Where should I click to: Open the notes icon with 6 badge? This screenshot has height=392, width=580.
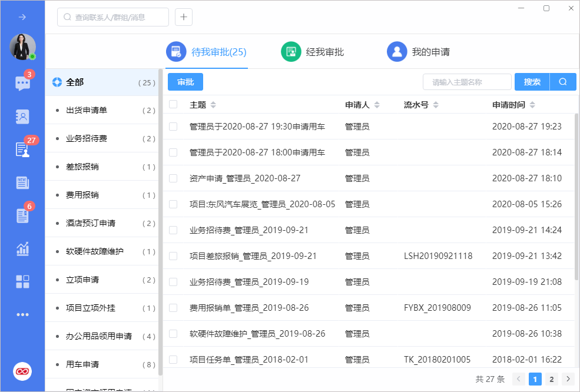(x=22, y=215)
